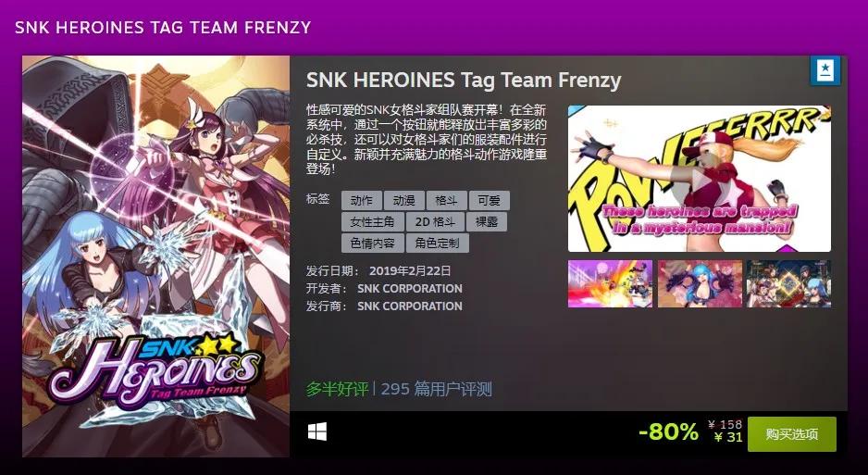Screen dimensions: 868x475
Task: Select the 格斗 tag
Action: (x=447, y=200)
